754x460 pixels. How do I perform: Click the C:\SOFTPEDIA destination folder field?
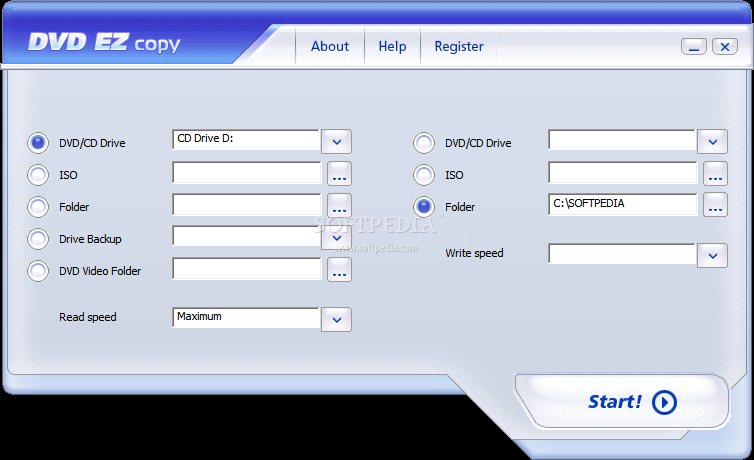pos(623,204)
